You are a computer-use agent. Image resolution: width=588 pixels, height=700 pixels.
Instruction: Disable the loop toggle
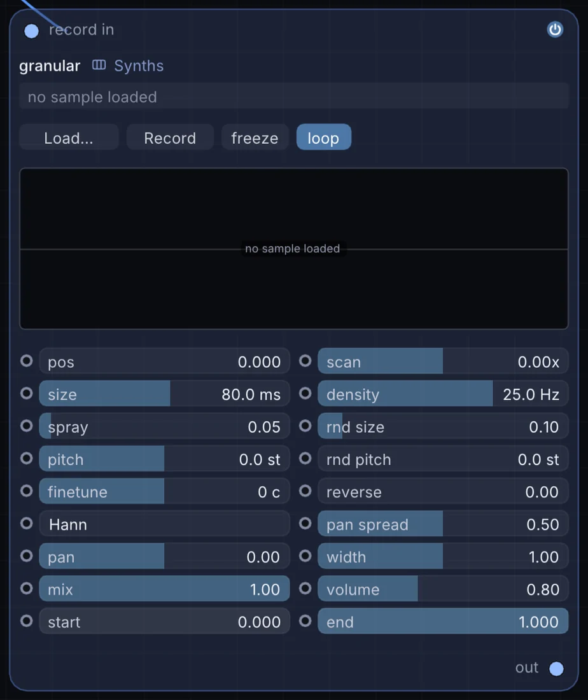coord(324,137)
